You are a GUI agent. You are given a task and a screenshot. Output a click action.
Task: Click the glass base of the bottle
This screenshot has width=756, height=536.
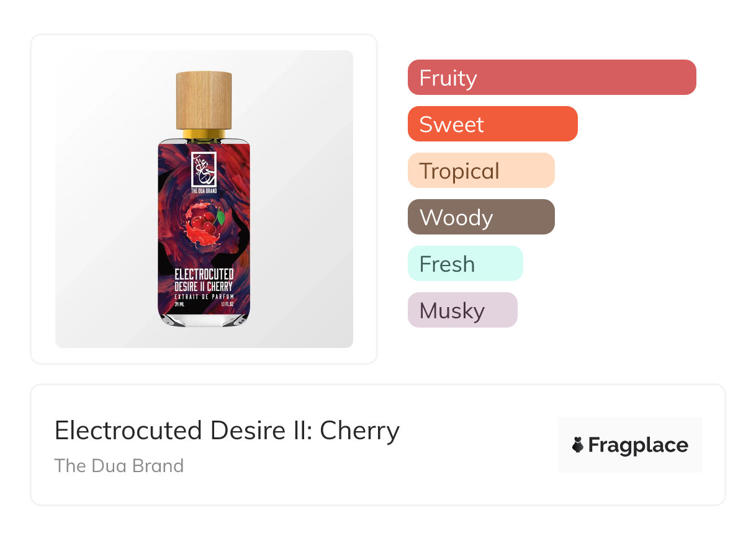[204, 319]
